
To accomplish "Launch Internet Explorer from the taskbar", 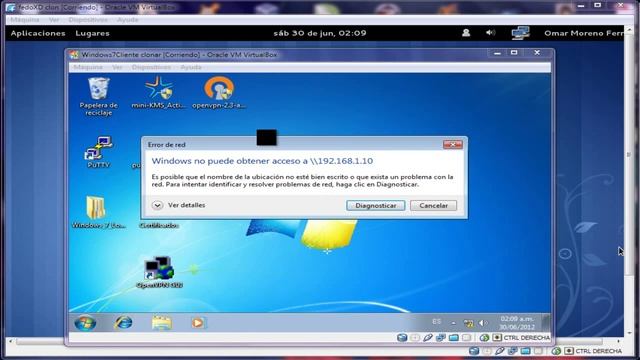I will (x=123, y=322).
